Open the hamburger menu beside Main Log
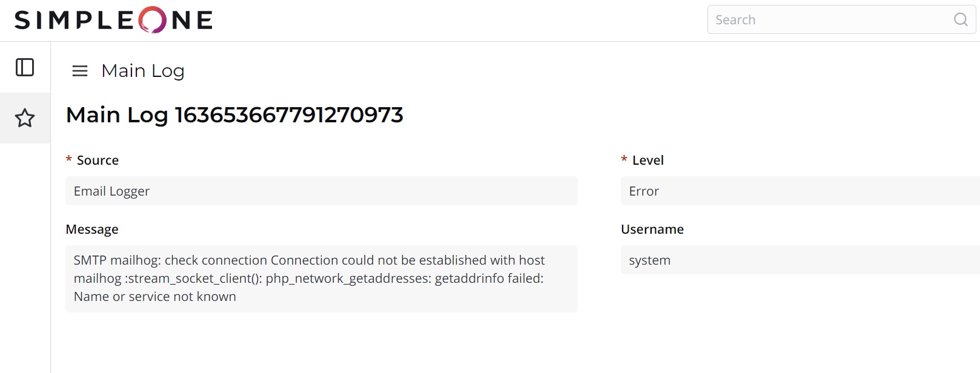 click(80, 71)
